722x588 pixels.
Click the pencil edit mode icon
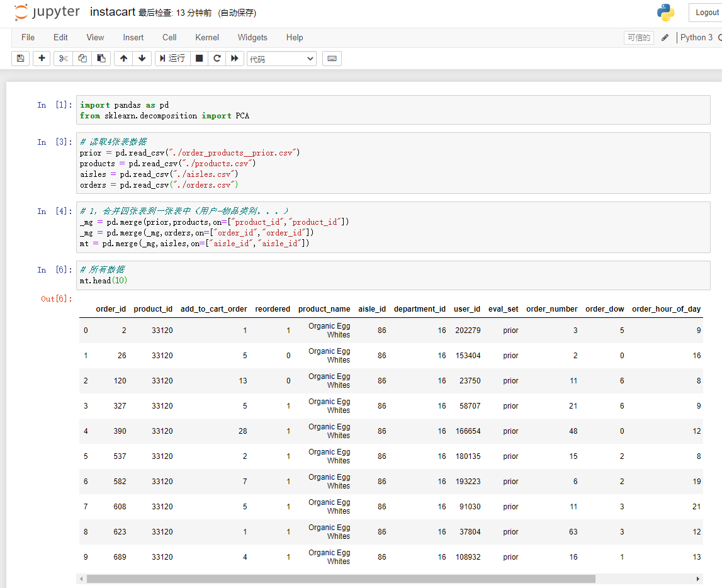pos(665,38)
